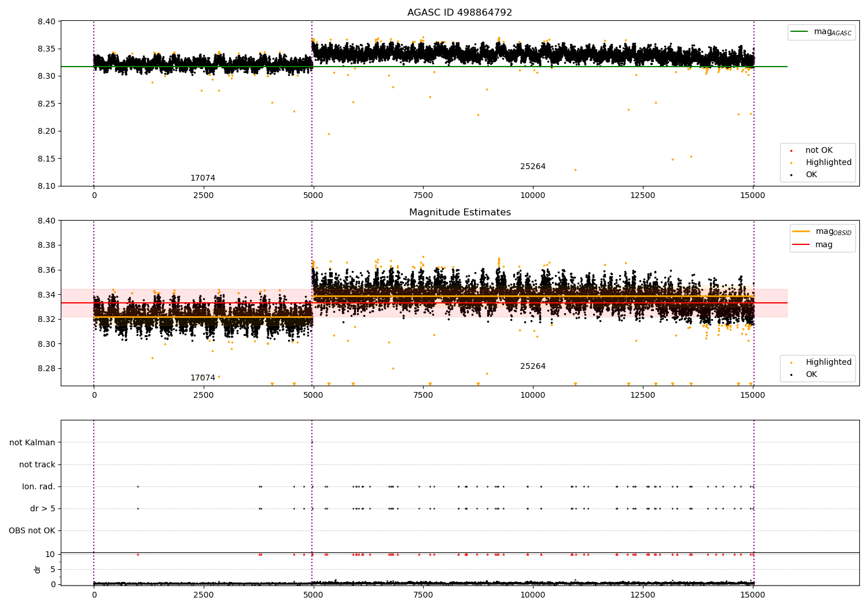Screen dimensions: 868x608
Task: Click the 5000 x-tick under Magnitude Estimates plot
Action: pos(313,395)
